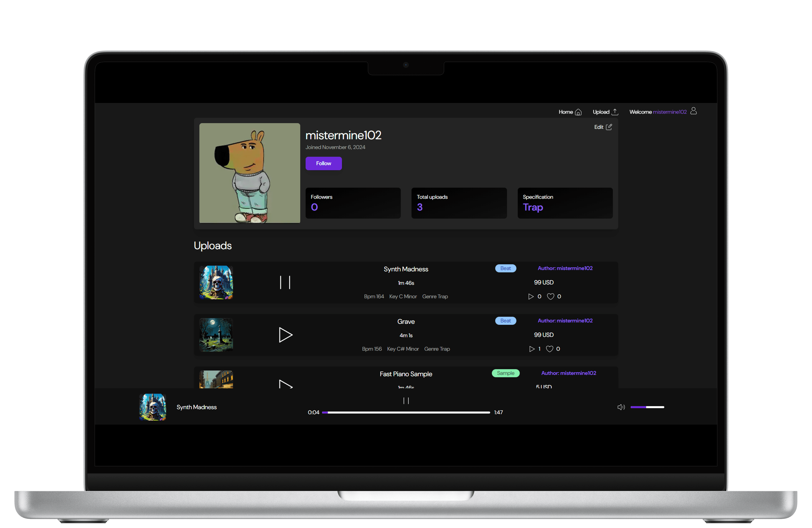Click the Edit pencil icon

(x=609, y=127)
